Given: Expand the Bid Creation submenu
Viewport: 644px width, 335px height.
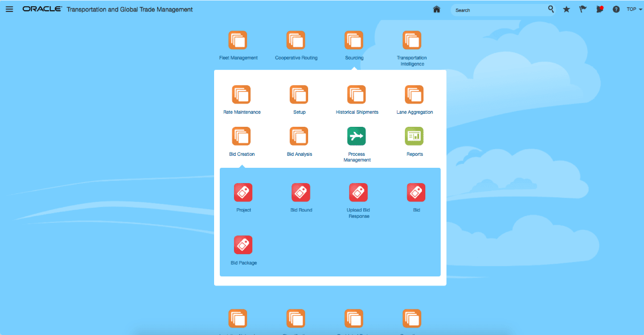Looking at the screenshot, I should [241, 136].
